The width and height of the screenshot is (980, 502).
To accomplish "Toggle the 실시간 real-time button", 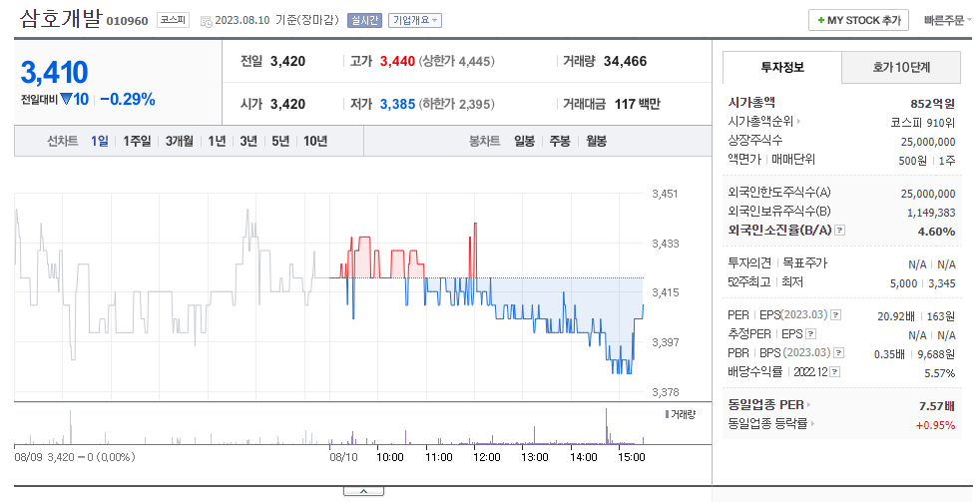I will coord(364,20).
